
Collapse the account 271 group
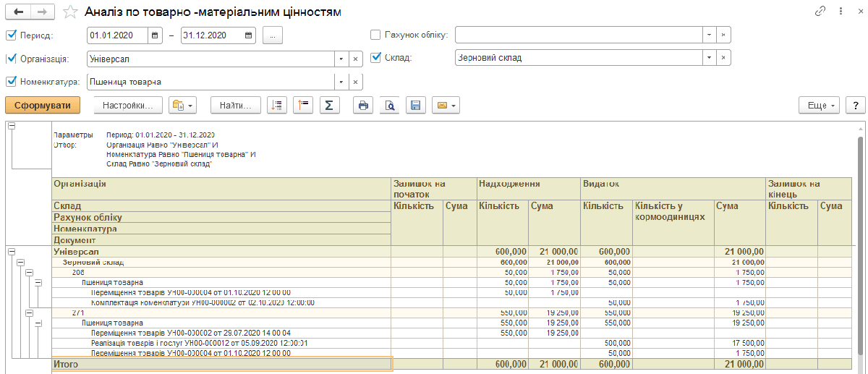click(29, 313)
